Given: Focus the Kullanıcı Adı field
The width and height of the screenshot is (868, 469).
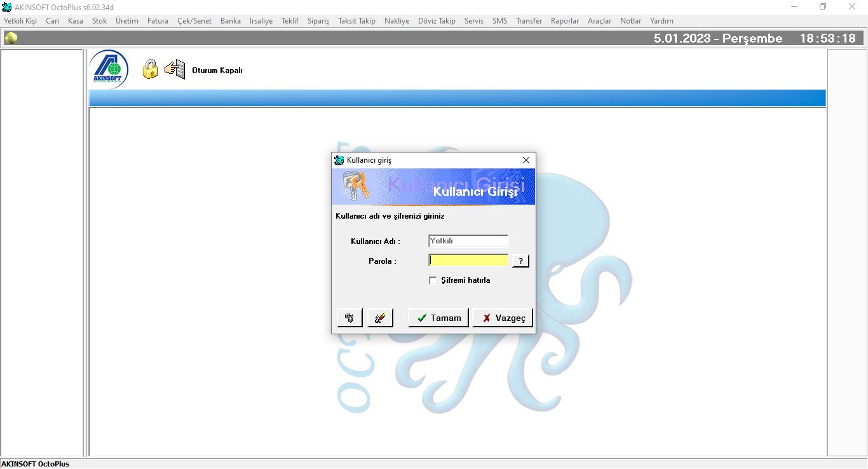Looking at the screenshot, I should (468, 241).
